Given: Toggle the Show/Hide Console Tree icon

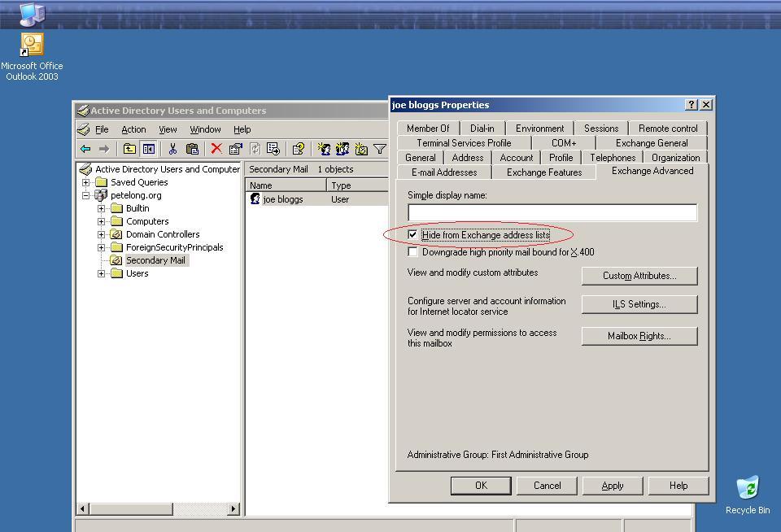Looking at the screenshot, I should click(148, 148).
